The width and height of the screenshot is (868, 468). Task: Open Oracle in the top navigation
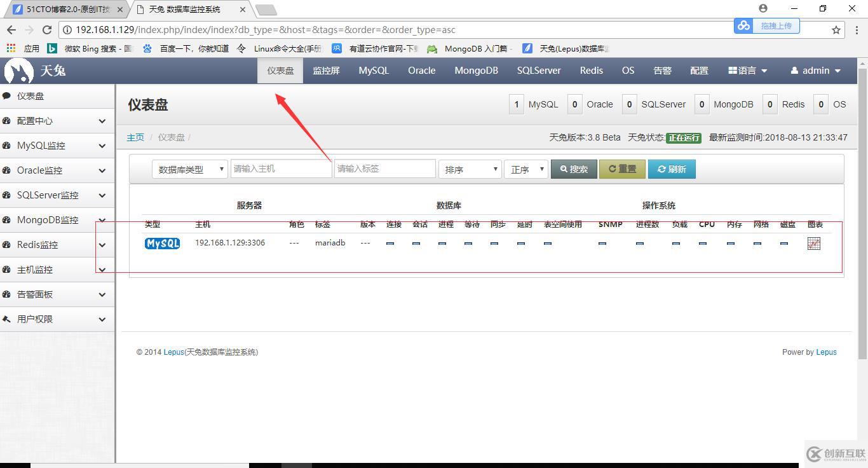[422, 71]
